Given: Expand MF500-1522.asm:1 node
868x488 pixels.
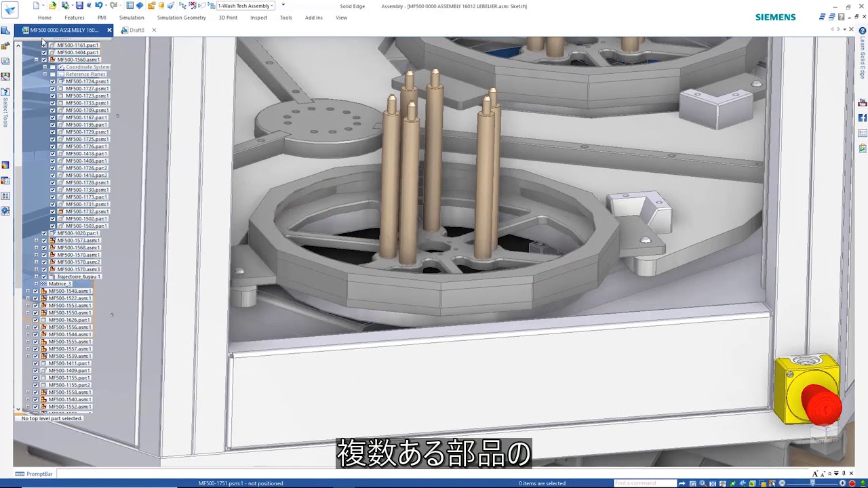Looking at the screenshot, I should pos(28,298).
